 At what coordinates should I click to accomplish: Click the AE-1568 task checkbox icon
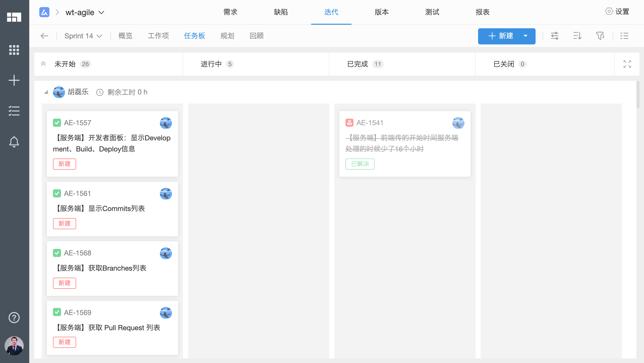[x=57, y=253]
